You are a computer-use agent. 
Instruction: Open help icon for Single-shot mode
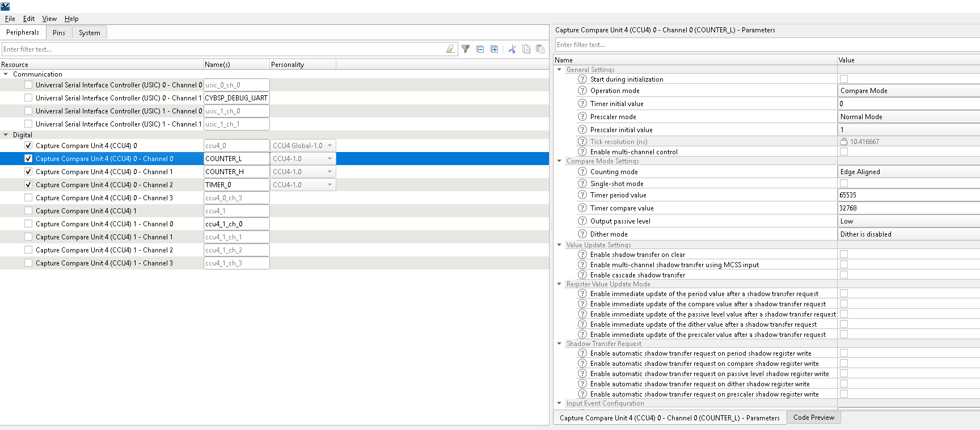582,184
